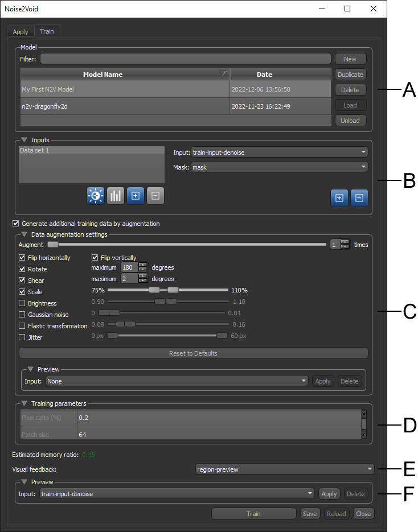Screen dimensions: 418x532
Task: Open the Visual feedback dropdown
Action: tap(284, 469)
